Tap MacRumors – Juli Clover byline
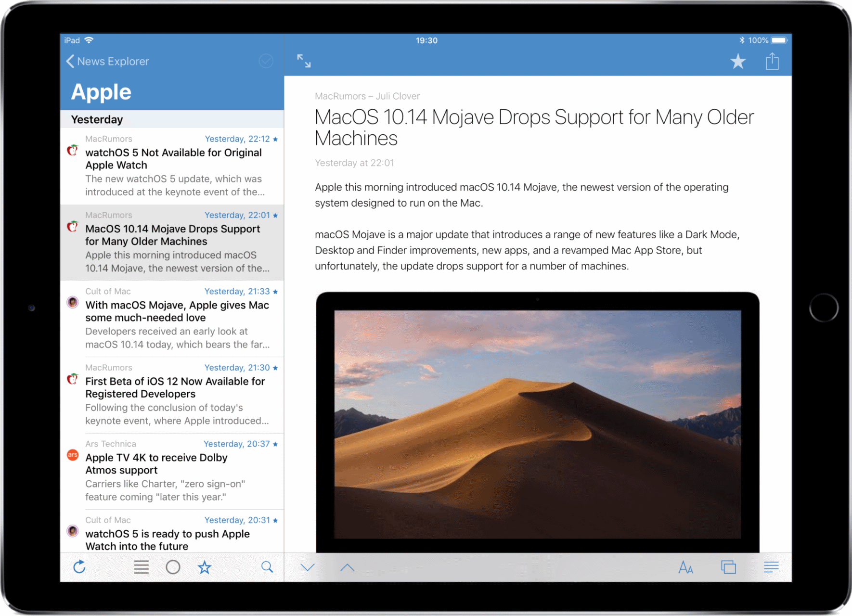The width and height of the screenshot is (852, 616). [x=367, y=96]
